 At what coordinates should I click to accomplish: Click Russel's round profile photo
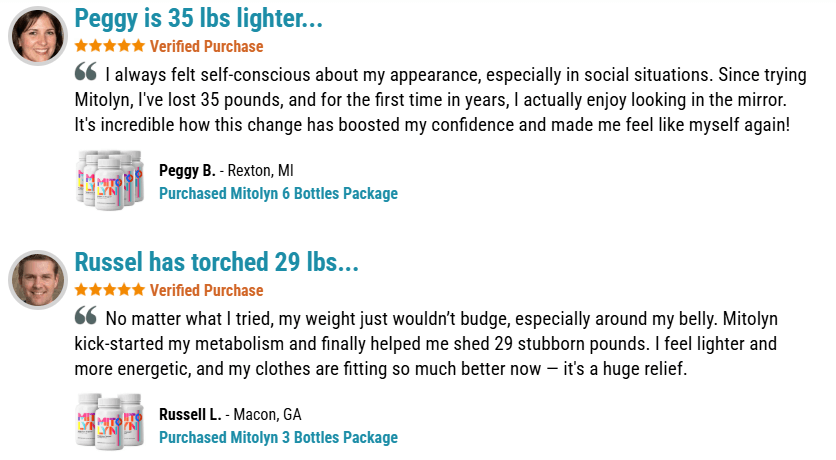38,278
